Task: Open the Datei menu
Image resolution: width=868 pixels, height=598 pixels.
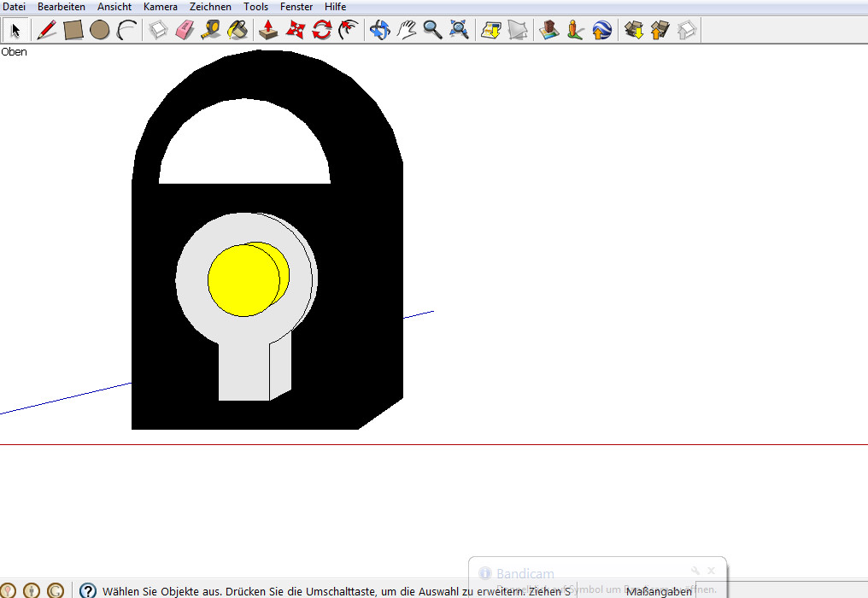Action: click(x=14, y=7)
